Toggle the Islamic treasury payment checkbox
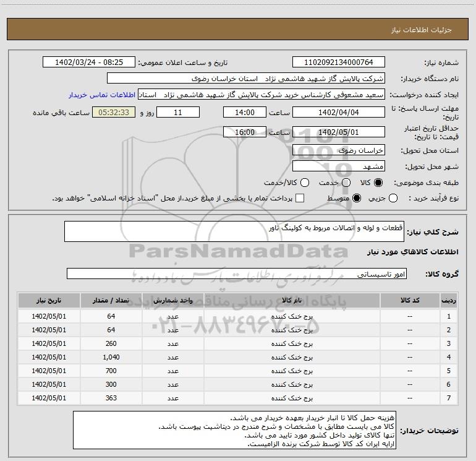 pos(300,199)
